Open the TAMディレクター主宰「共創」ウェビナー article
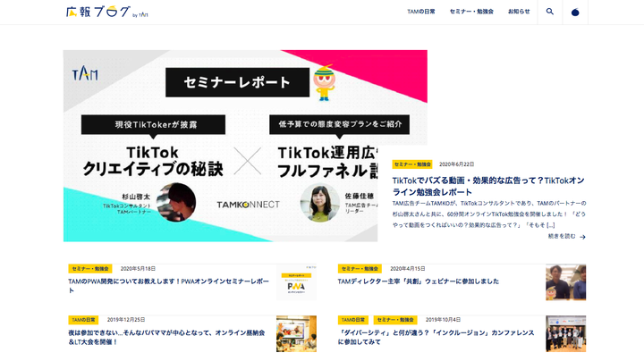The height and width of the screenshot is (361, 644). [418, 281]
